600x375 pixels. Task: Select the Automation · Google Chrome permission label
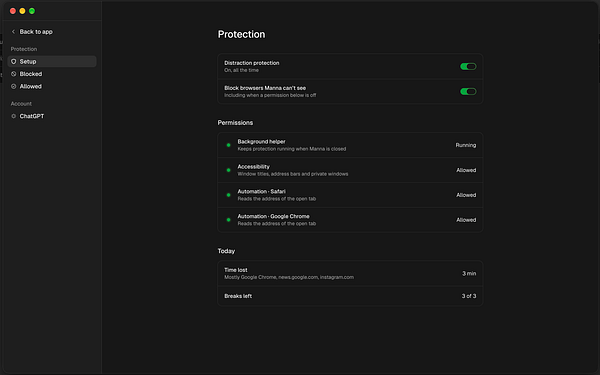click(x=273, y=216)
